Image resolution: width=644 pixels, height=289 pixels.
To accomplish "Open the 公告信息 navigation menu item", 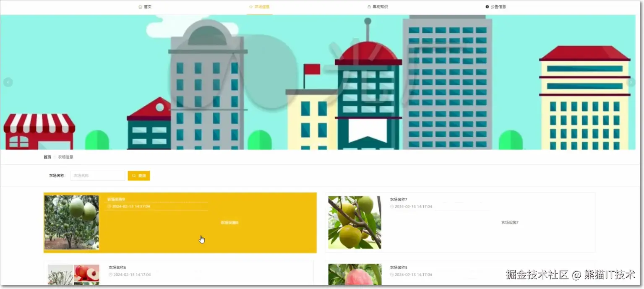I will coord(495,7).
